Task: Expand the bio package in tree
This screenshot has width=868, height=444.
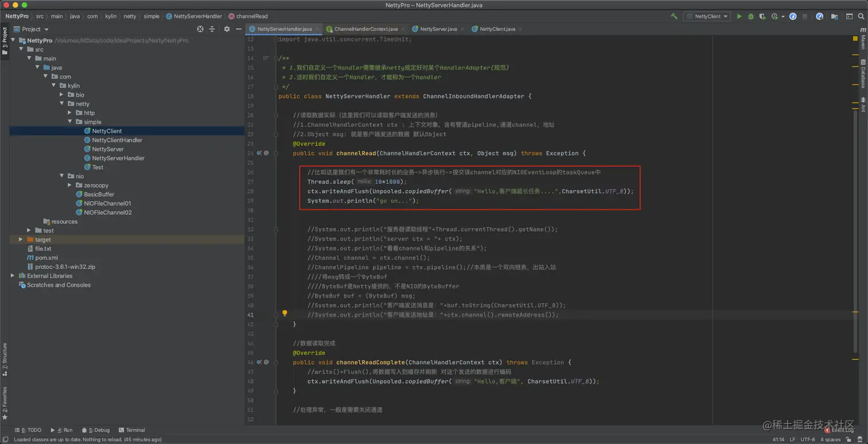Action: (62, 95)
